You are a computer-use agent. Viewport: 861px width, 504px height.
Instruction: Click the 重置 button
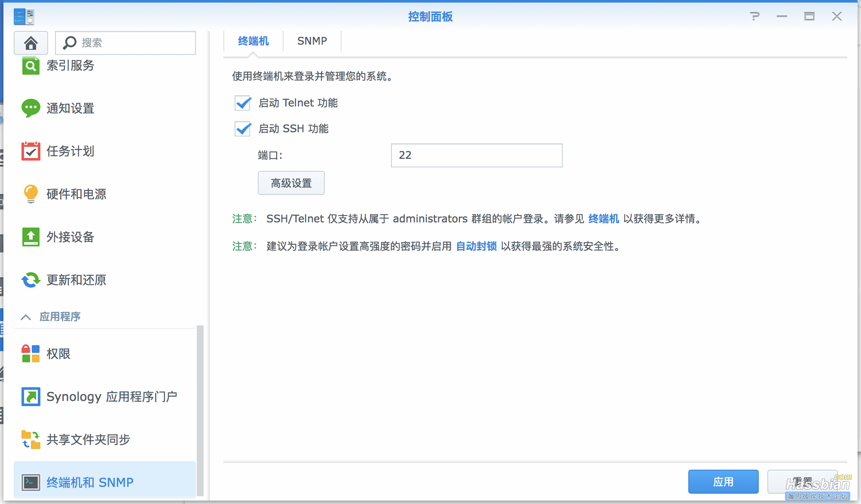(803, 482)
